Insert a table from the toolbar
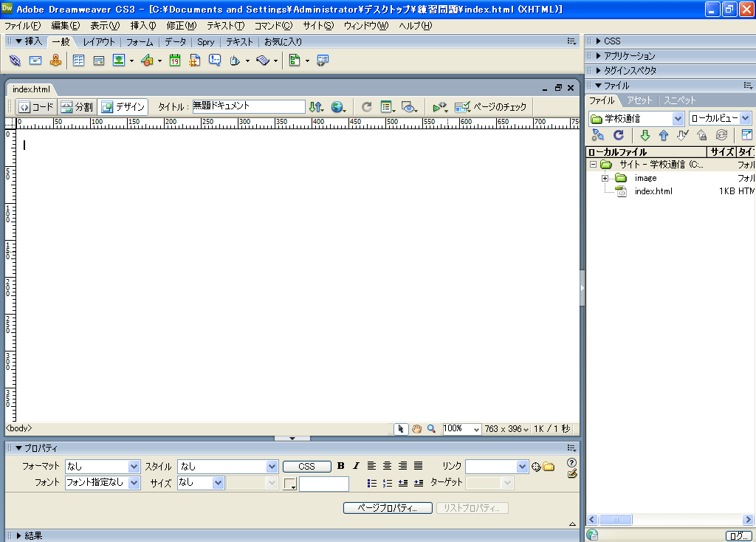Screen dimensions: 756x542 pyautogui.click(x=78, y=61)
